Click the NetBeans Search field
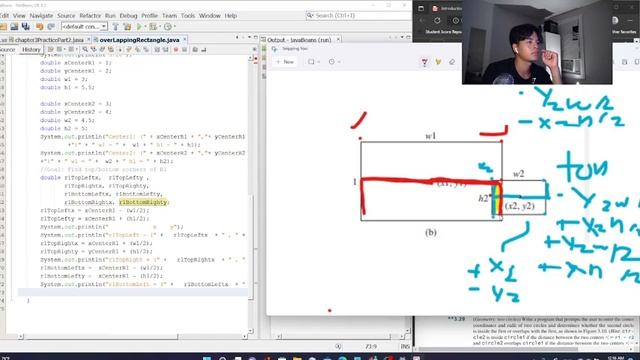This screenshot has width=640, height=360. pos(358,15)
